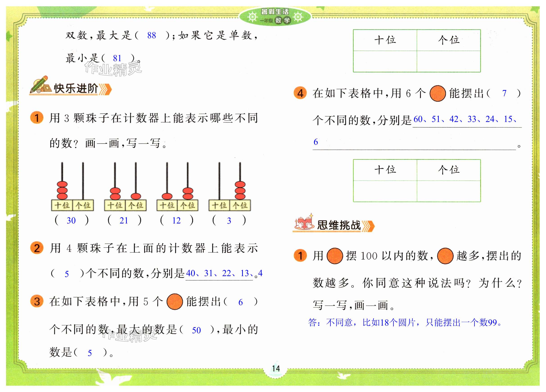The height and width of the screenshot is (392, 546).
Task: Click the page number 14
Action: 276,368
